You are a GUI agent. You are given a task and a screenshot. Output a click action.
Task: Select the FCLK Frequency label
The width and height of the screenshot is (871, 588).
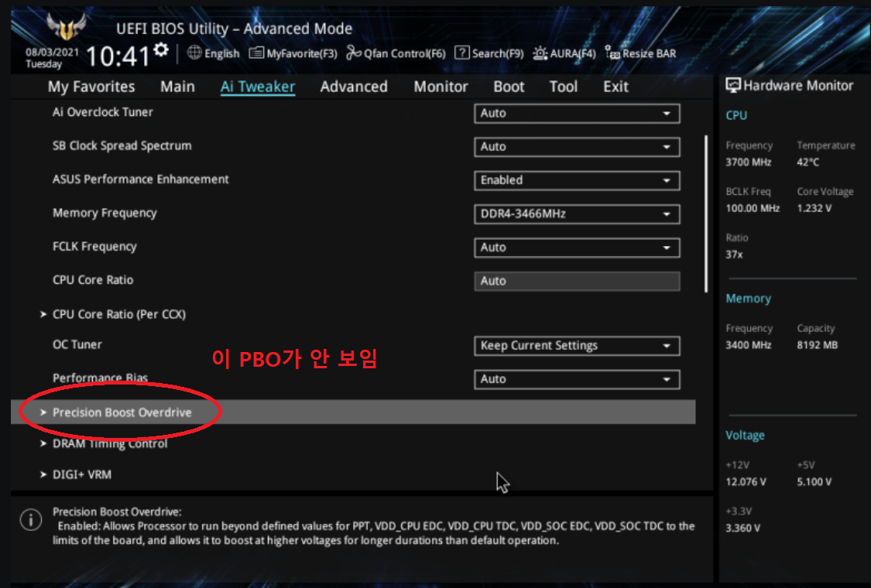(94, 247)
